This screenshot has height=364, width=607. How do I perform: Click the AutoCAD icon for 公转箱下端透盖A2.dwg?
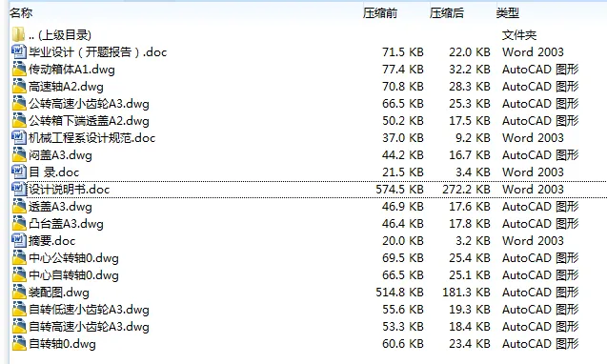tap(19, 120)
